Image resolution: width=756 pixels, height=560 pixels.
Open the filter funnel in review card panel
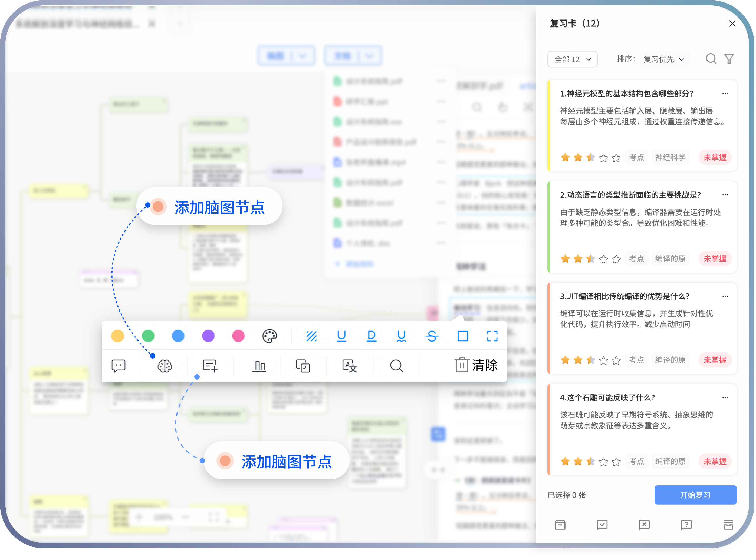[729, 59]
